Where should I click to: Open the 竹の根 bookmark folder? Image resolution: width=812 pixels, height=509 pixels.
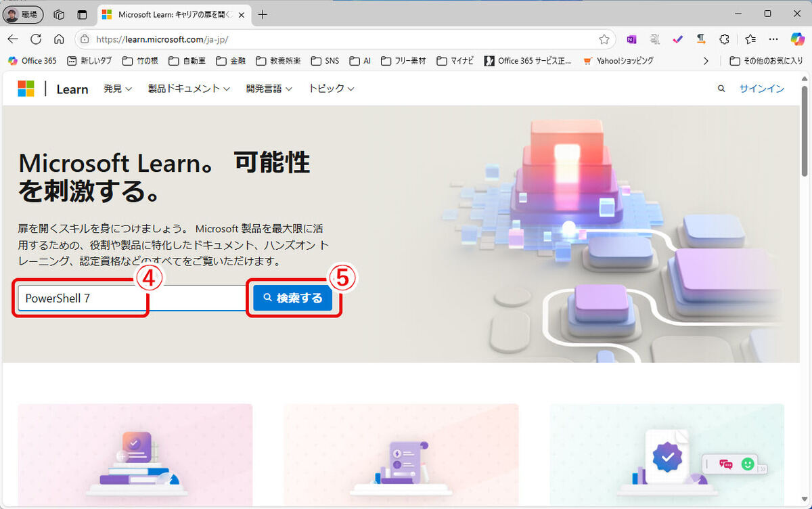(x=140, y=61)
